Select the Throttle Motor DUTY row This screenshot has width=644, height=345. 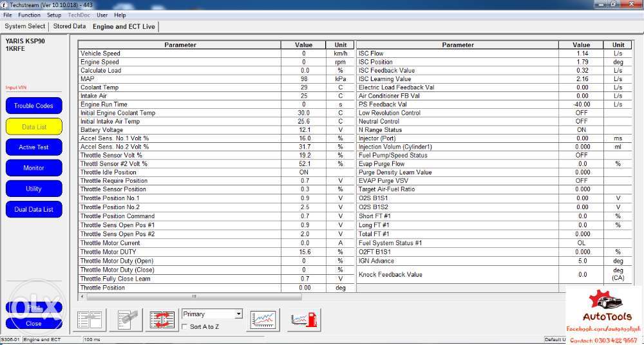tap(216, 252)
